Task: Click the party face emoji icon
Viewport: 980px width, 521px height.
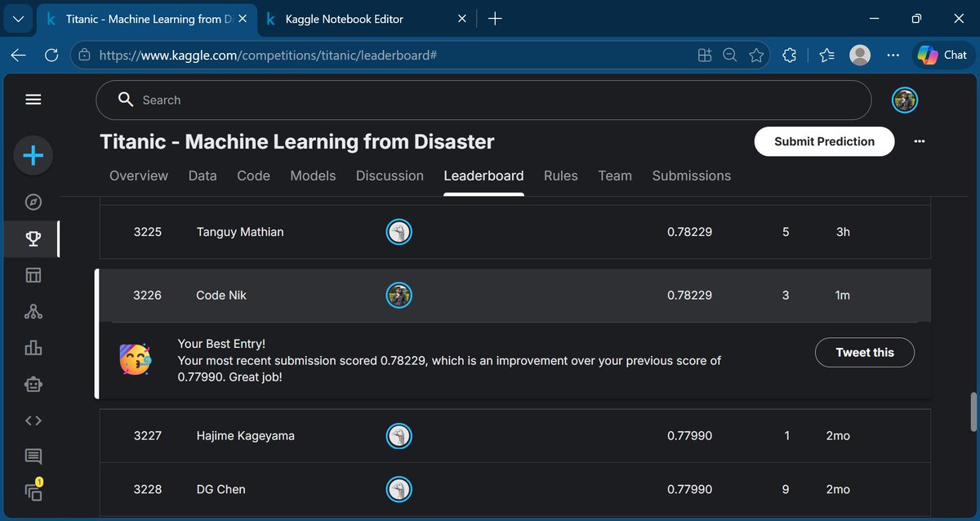Action: [135, 358]
